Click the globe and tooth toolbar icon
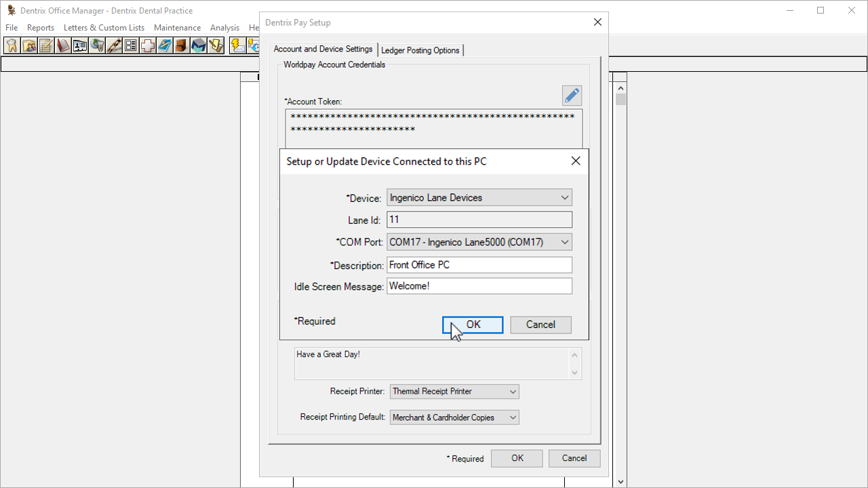Image resolution: width=868 pixels, height=488 pixels. click(97, 45)
